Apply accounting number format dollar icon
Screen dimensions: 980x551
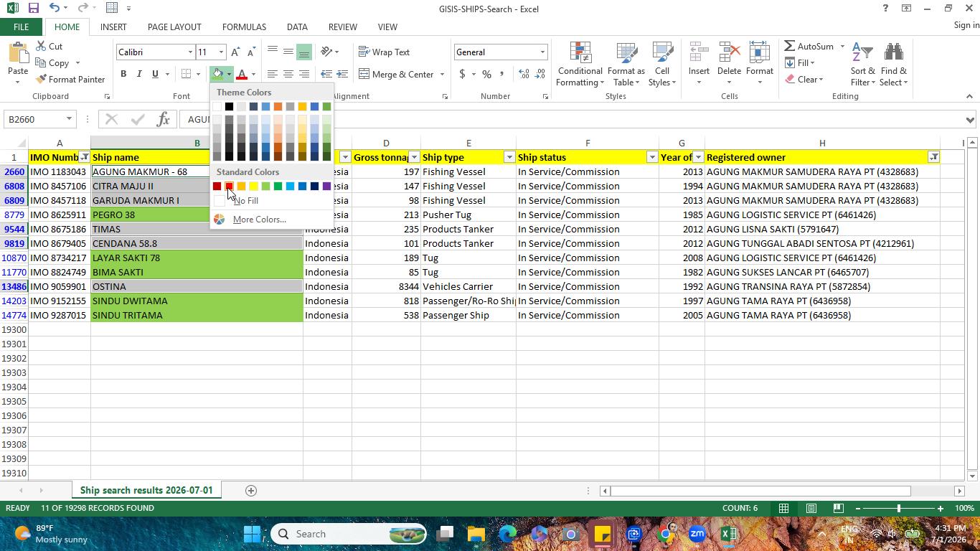(x=462, y=74)
